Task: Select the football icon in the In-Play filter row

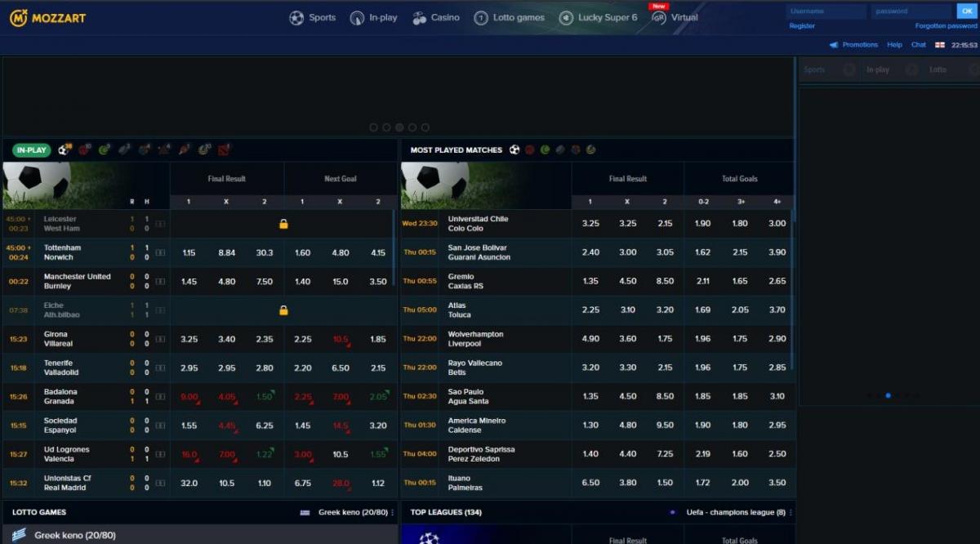Action: pos(64,150)
